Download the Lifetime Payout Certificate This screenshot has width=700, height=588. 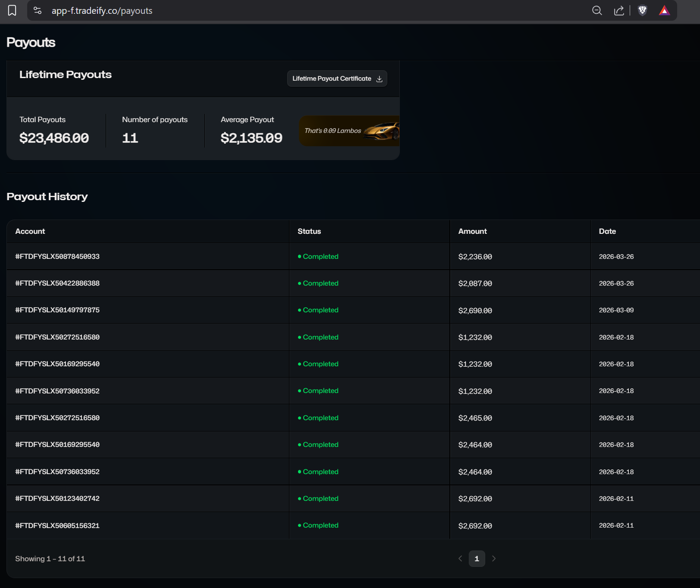point(337,79)
